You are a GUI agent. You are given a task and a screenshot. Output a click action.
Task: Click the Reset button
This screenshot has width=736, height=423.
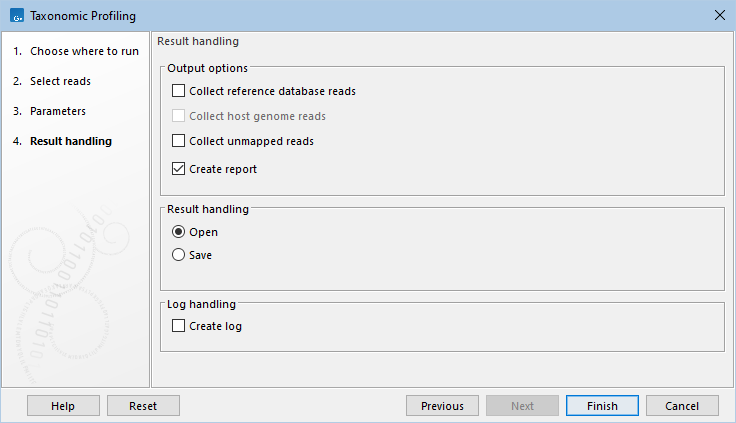pos(143,406)
